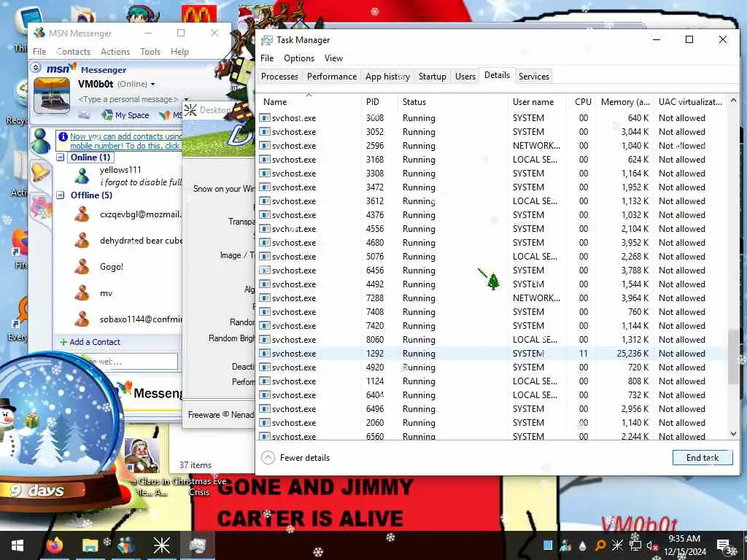Sort by the Memory column header
The height and width of the screenshot is (560, 747).
click(624, 102)
